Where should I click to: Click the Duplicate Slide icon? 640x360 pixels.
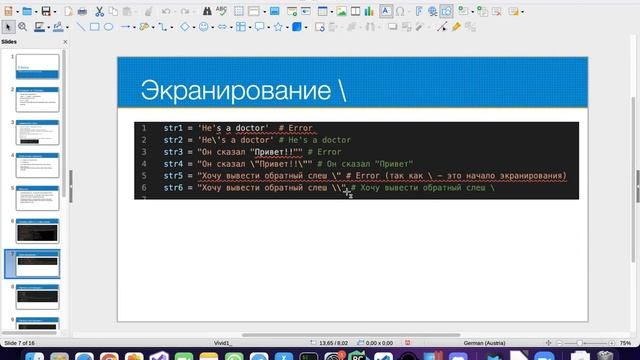pos(482,11)
